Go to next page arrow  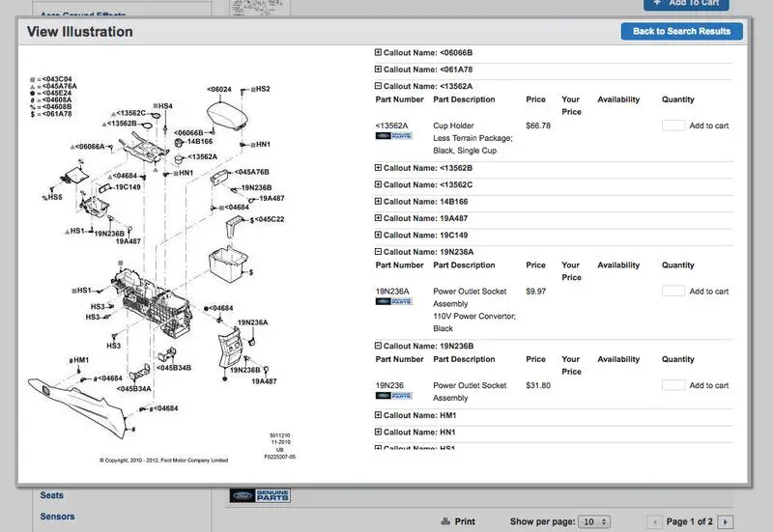(726, 521)
